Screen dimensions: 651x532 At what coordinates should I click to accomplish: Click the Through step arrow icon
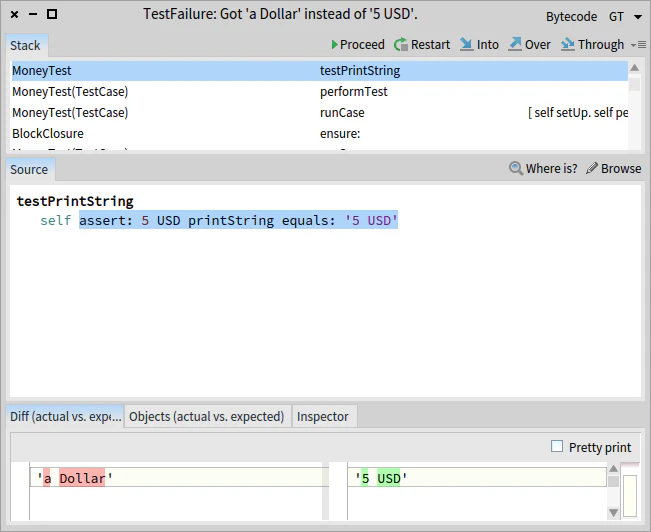pyautogui.click(x=568, y=44)
